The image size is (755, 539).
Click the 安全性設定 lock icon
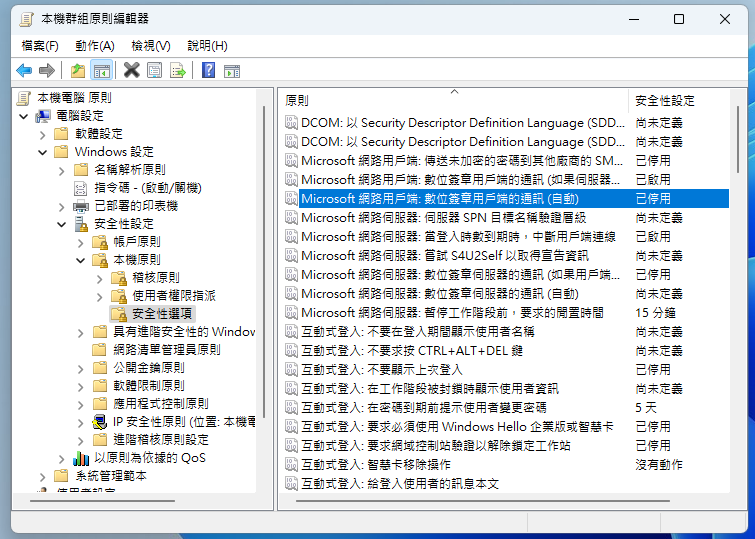coord(81,224)
